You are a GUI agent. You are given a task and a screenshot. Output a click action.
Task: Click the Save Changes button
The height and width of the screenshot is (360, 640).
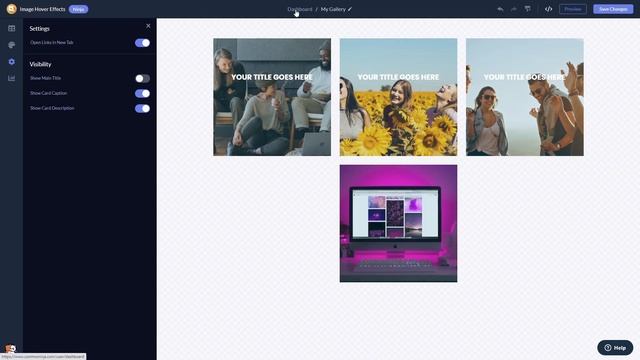(x=613, y=9)
